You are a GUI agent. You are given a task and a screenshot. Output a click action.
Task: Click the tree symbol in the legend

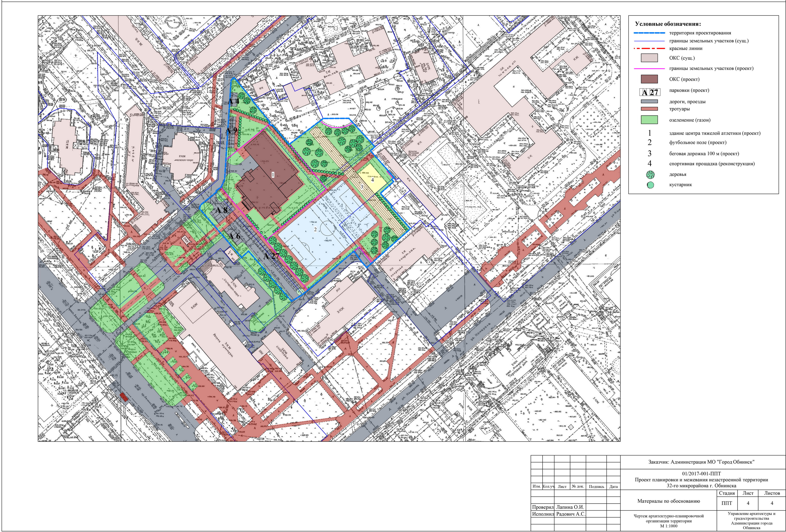(650, 175)
